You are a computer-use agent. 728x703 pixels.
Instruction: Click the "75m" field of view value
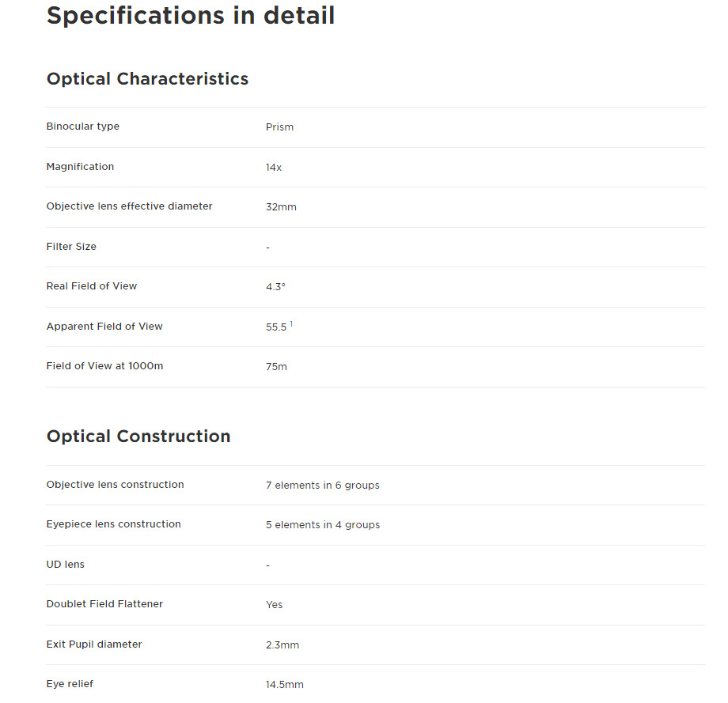point(276,367)
